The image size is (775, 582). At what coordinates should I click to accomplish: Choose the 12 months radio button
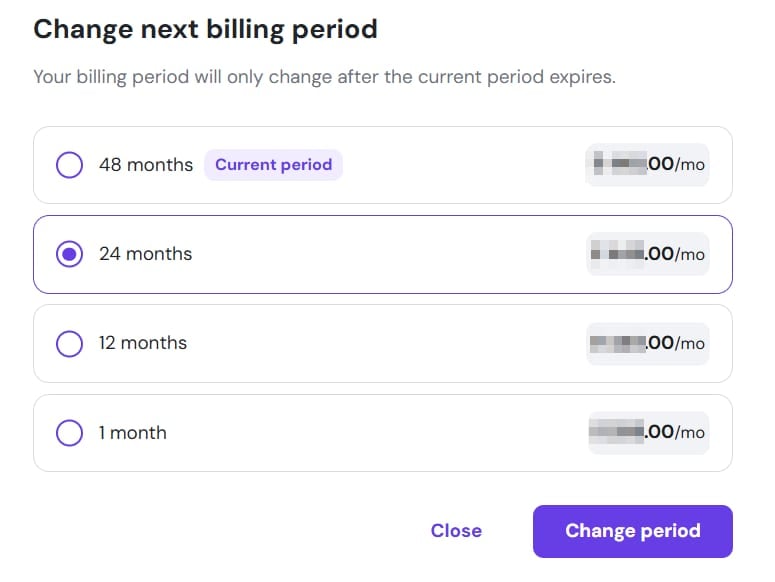(69, 344)
